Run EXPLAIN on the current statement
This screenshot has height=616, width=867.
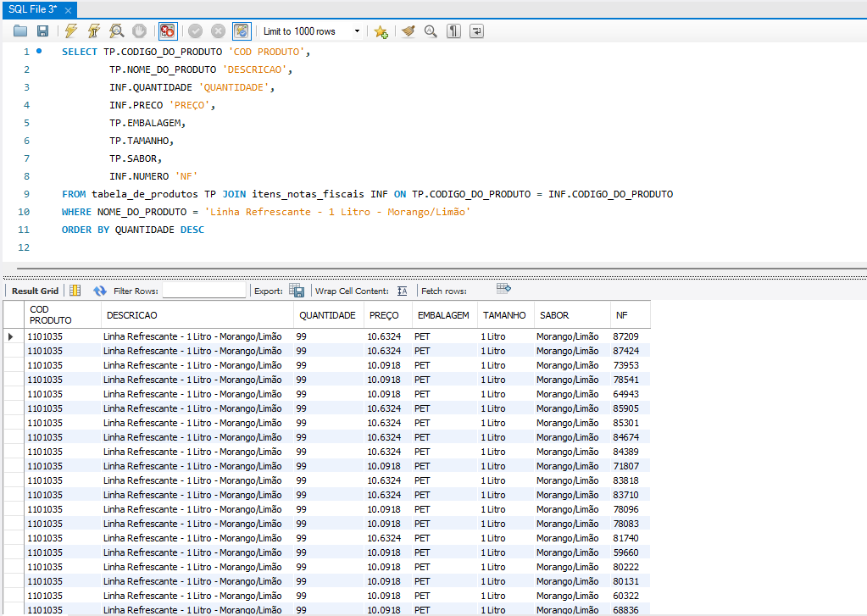117,31
